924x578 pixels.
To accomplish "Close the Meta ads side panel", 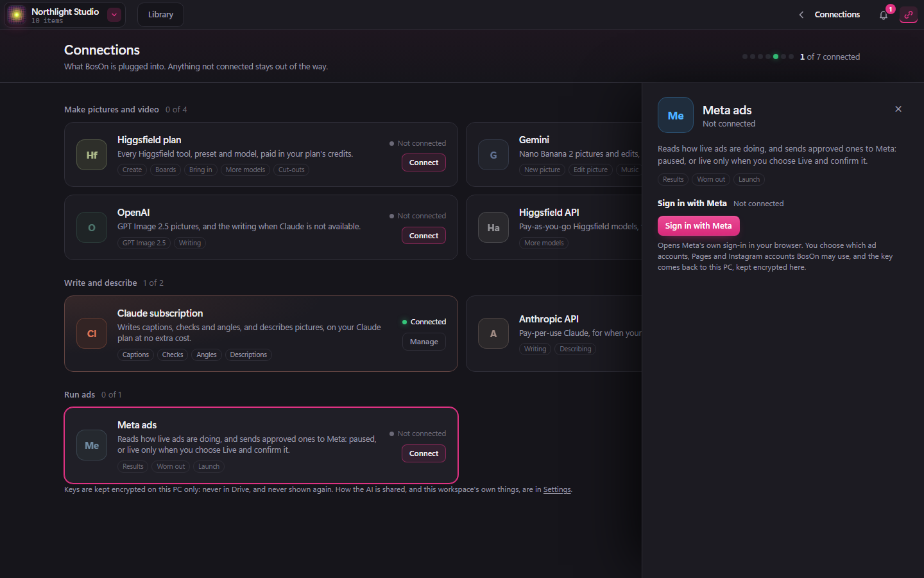I will pos(898,109).
